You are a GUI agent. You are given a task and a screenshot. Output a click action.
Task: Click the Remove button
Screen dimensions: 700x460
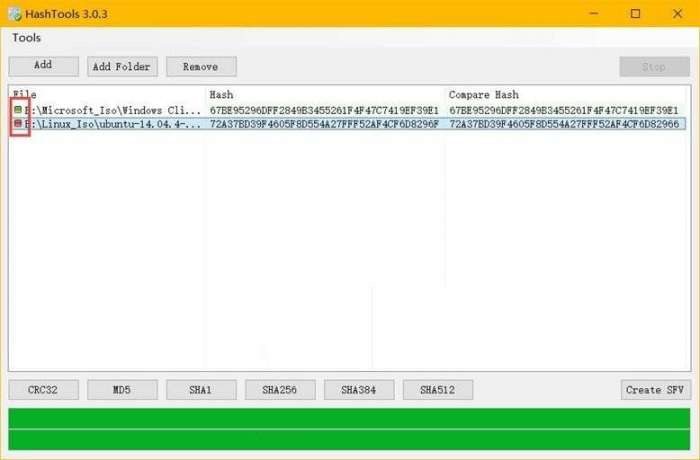pos(201,66)
